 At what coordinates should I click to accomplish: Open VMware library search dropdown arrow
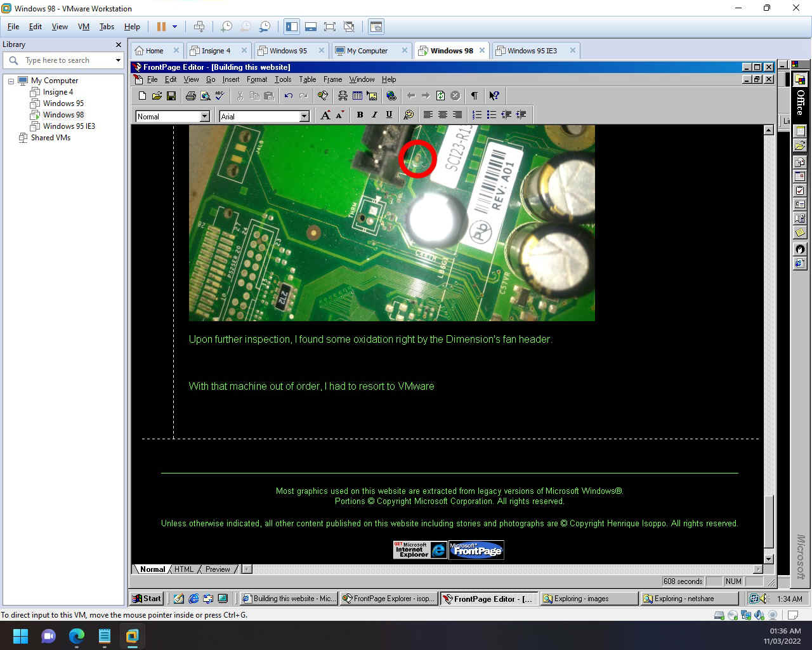coord(118,60)
